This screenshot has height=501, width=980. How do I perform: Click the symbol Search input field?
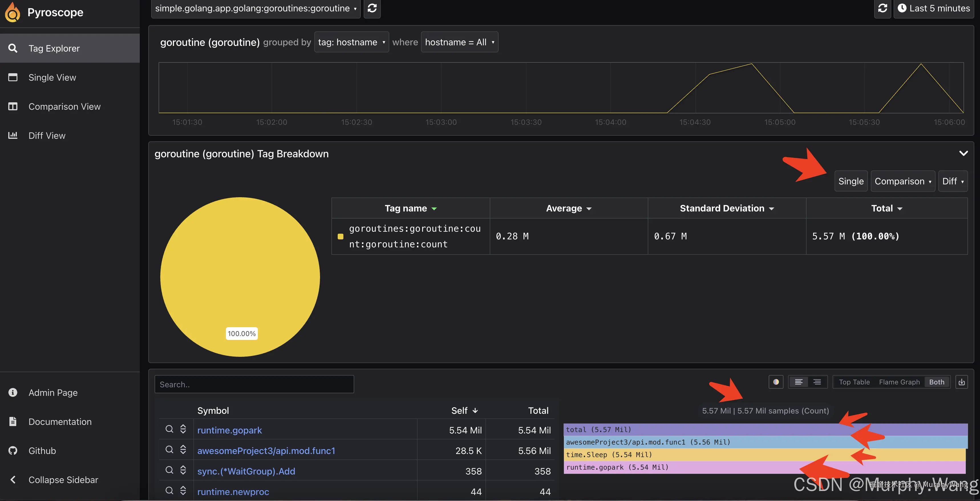(254, 384)
